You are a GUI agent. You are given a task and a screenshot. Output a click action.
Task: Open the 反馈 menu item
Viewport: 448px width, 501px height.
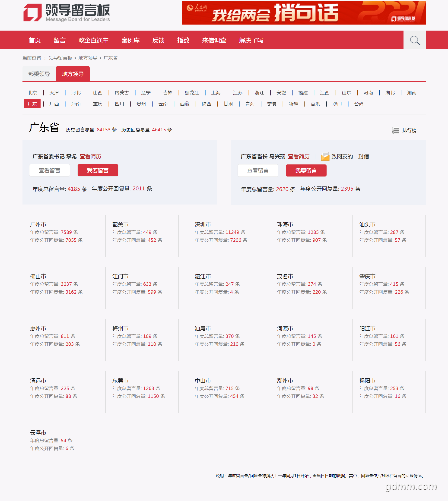158,40
